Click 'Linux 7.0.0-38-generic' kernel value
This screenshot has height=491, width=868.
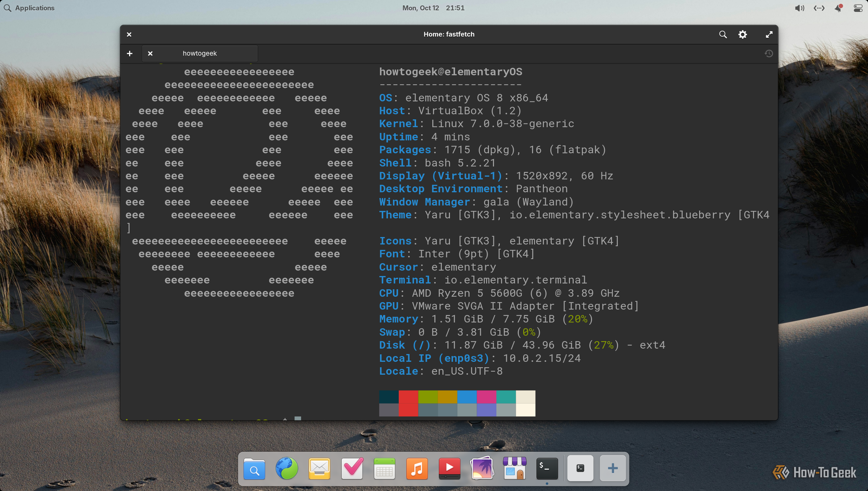(x=502, y=124)
